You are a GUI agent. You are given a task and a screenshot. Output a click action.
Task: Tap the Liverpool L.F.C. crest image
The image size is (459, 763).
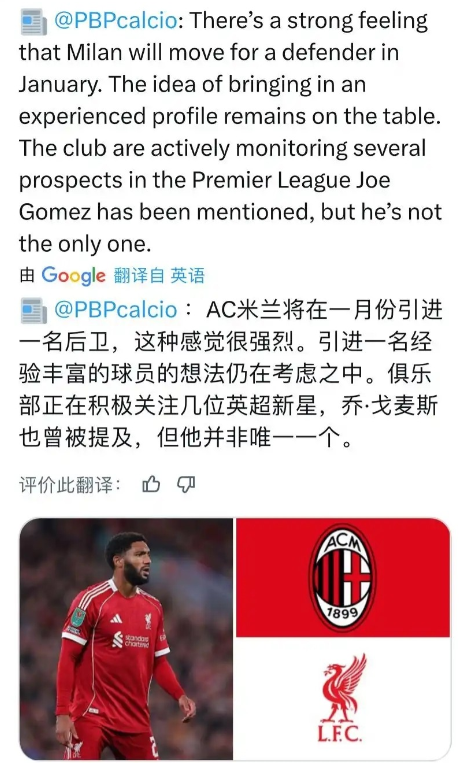click(342, 698)
